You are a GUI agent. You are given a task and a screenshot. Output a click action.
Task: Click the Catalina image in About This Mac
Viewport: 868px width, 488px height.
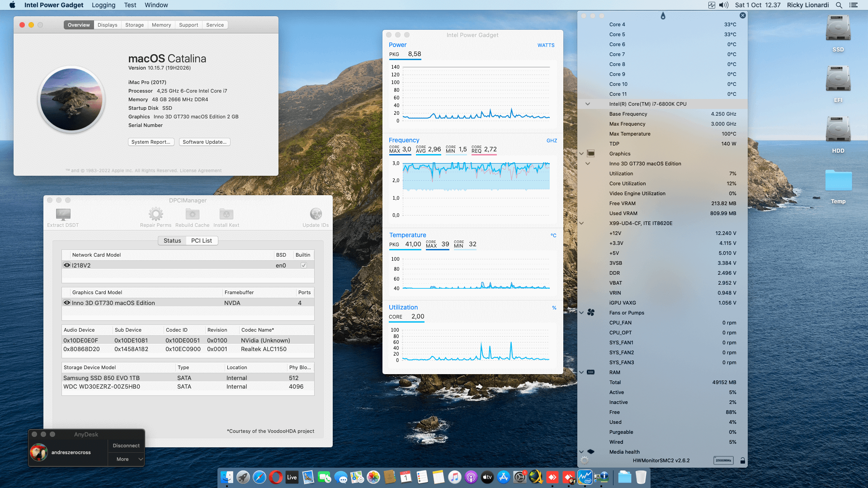[71, 99]
